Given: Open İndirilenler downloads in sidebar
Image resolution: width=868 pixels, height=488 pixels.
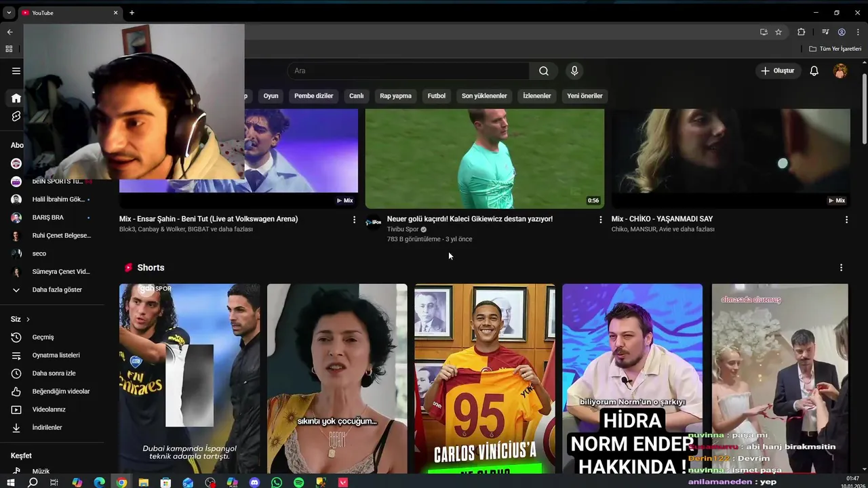Looking at the screenshot, I should tap(47, 428).
